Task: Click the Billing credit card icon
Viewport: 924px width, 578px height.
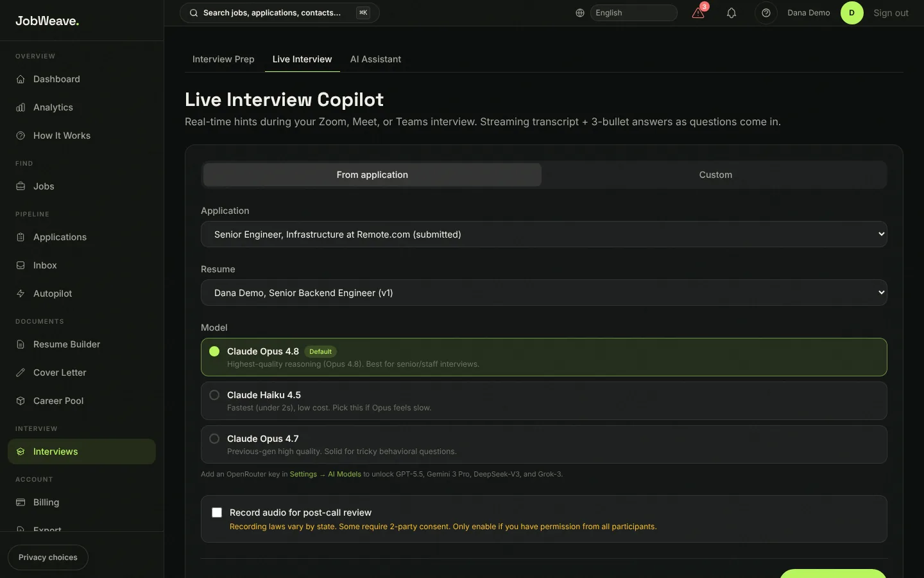Action: (21, 502)
